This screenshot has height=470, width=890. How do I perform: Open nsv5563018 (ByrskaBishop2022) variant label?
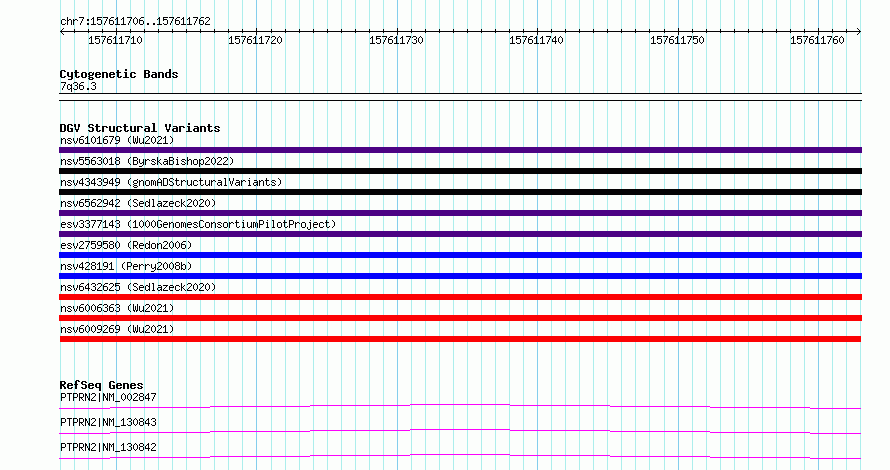point(147,161)
